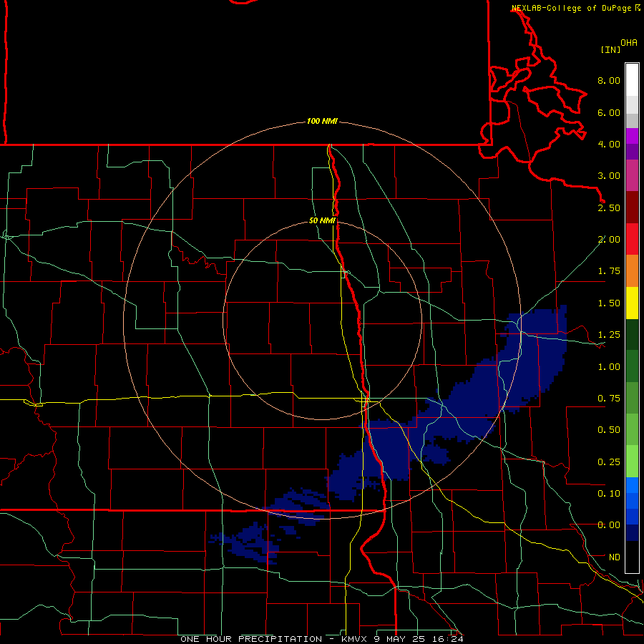Click the black ND swatch in the legend
The height and width of the screenshot is (644, 644).
[632, 557]
